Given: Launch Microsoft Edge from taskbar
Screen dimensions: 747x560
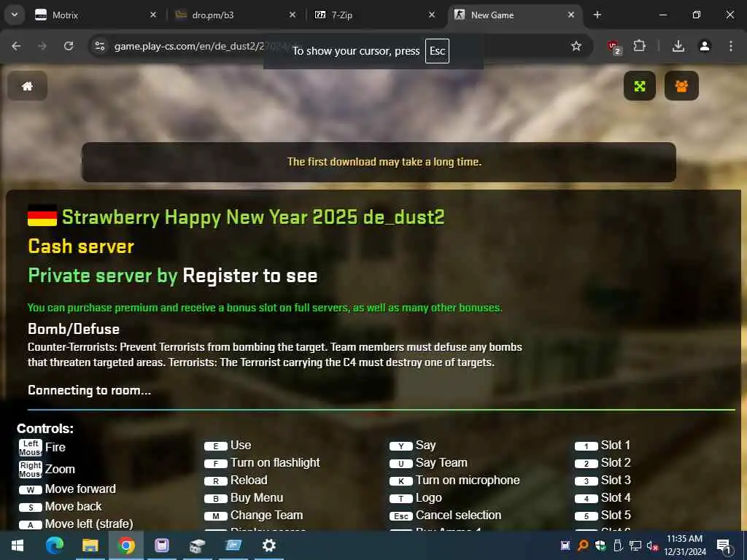Looking at the screenshot, I should [x=54, y=545].
